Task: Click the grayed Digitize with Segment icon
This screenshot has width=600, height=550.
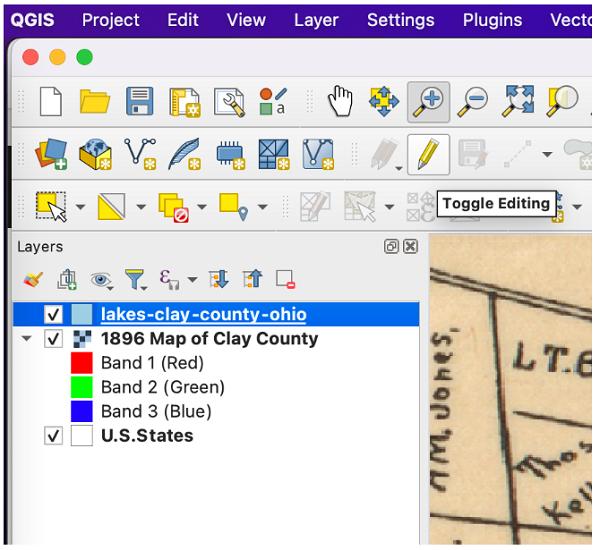Action: (x=517, y=154)
